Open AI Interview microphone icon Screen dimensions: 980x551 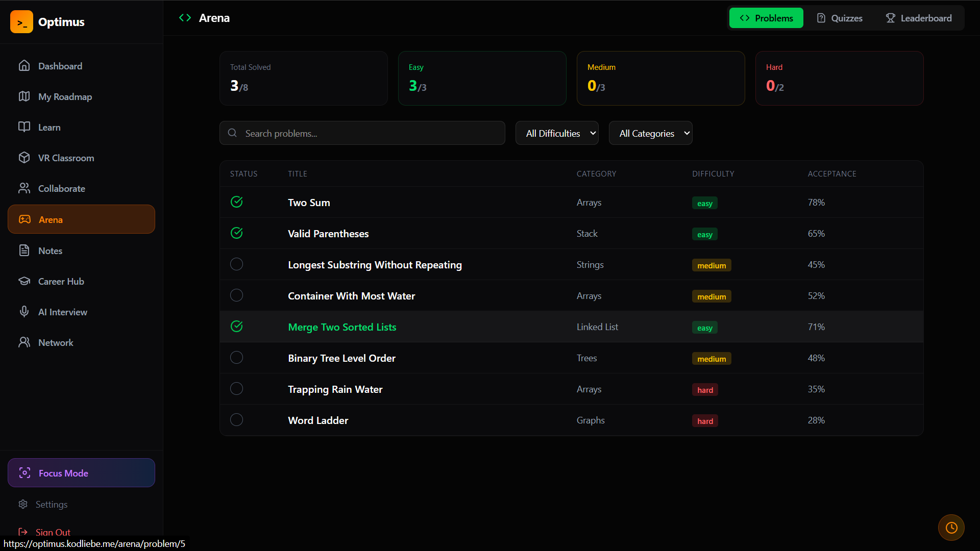tap(24, 312)
